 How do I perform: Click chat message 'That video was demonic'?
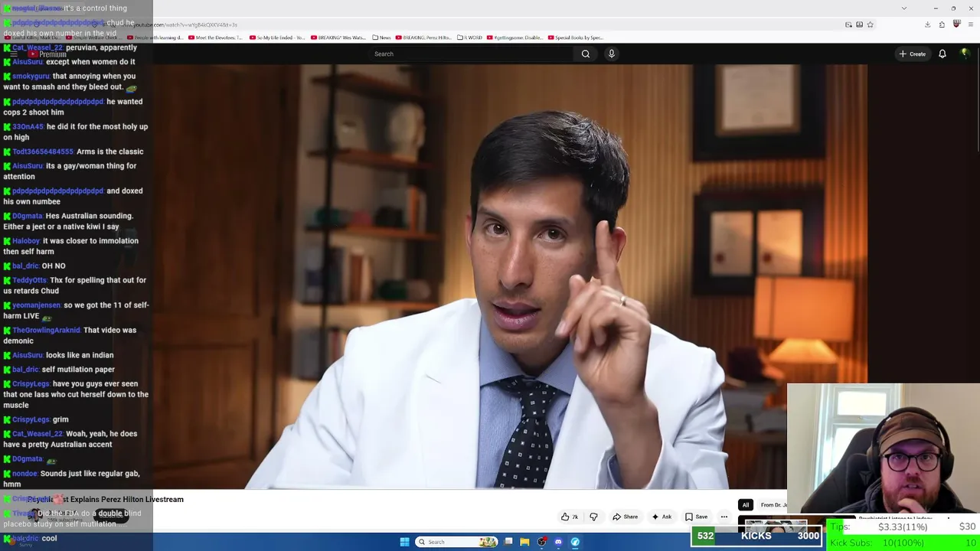[70, 335]
